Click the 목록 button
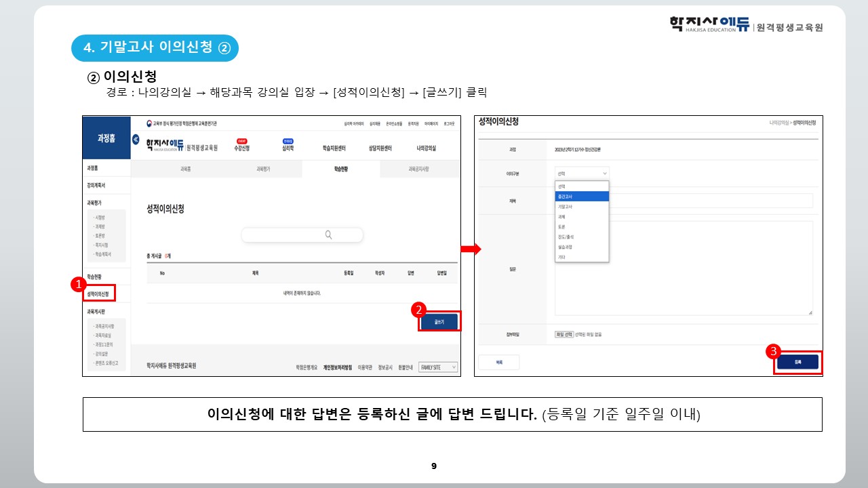The width and height of the screenshot is (868, 488). 499,363
